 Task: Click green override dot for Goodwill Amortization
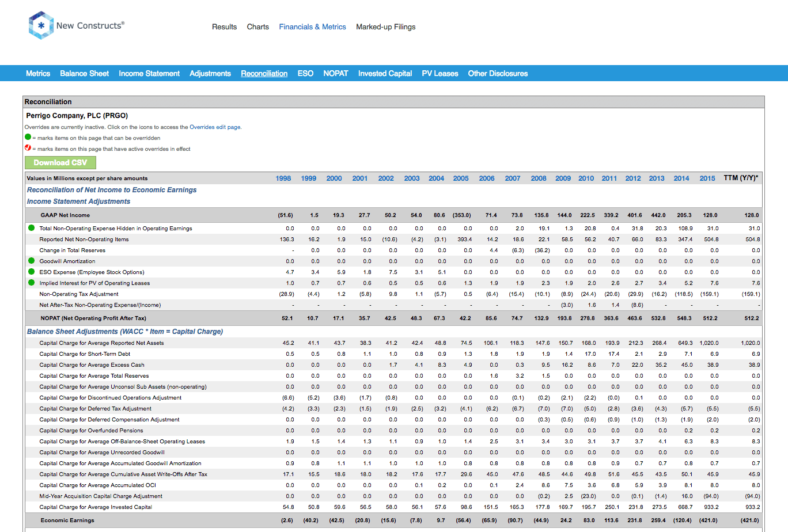[32, 261]
